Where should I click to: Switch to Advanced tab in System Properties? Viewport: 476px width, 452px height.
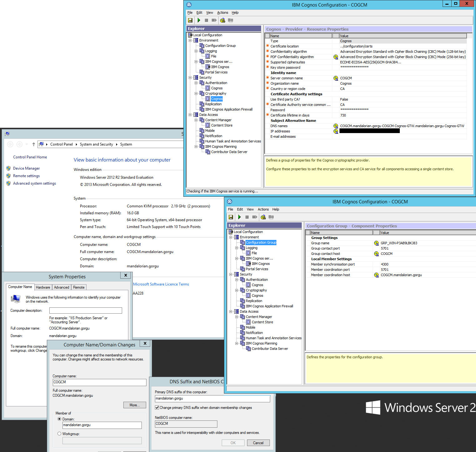point(62,287)
